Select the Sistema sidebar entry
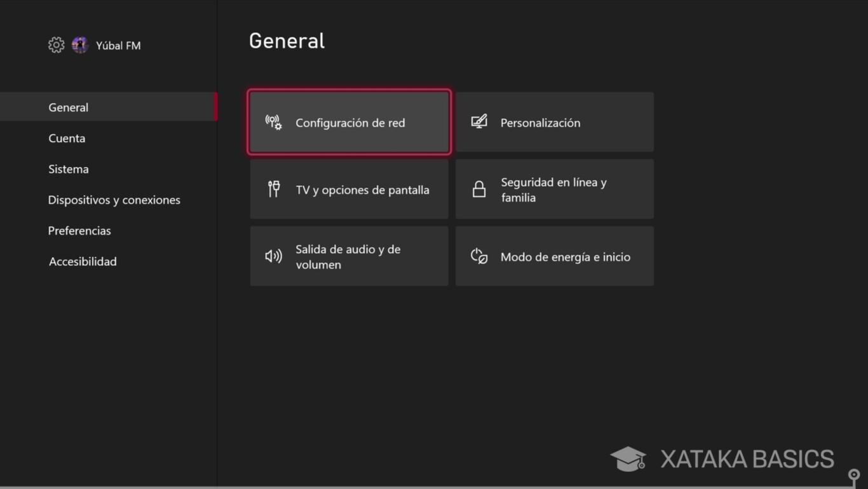Viewport: 868px width, 489px height. (68, 169)
